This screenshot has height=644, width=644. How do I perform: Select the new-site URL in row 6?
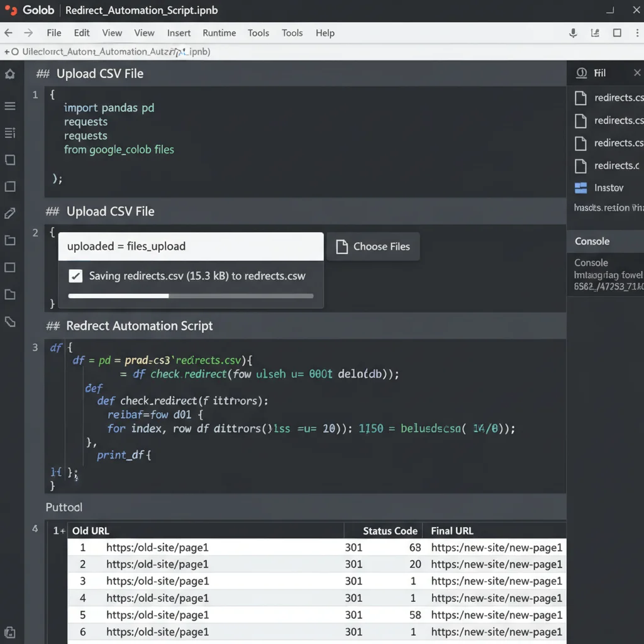click(497, 631)
